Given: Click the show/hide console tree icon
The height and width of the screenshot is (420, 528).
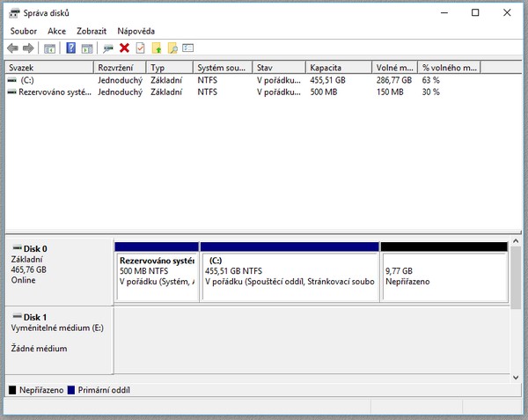Looking at the screenshot, I should point(50,48).
